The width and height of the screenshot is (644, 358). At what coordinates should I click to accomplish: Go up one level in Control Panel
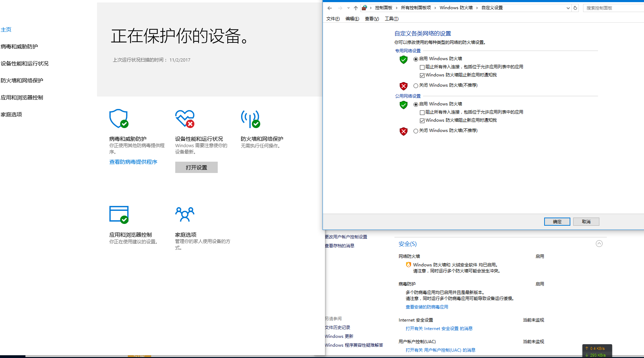[x=356, y=8]
